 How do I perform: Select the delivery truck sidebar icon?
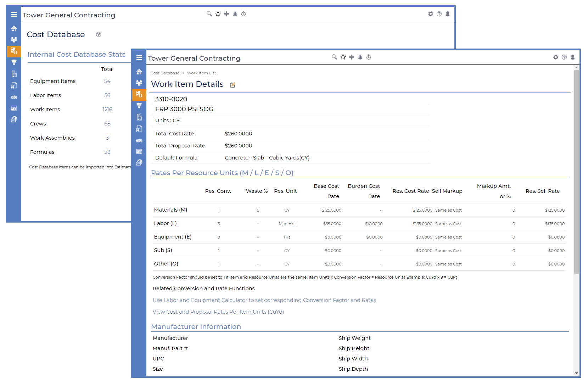pyautogui.click(x=139, y=140)
